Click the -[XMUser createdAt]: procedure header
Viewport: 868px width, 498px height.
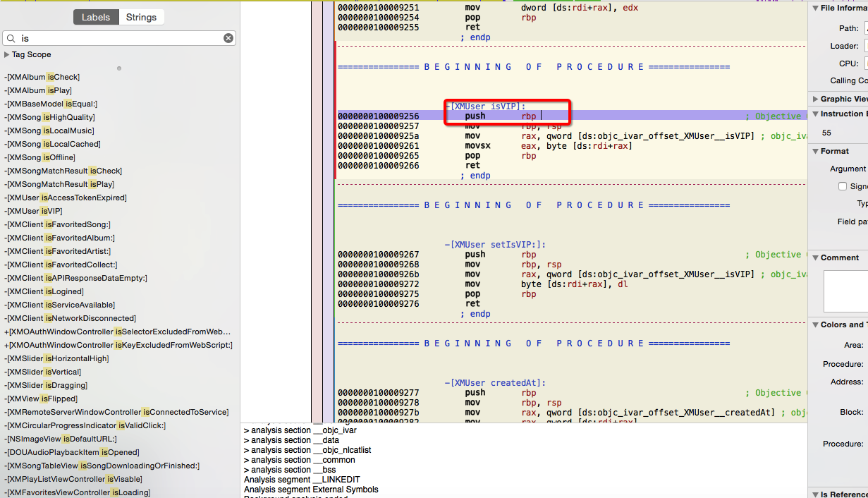pyautogui.click(x=495, y=382)
